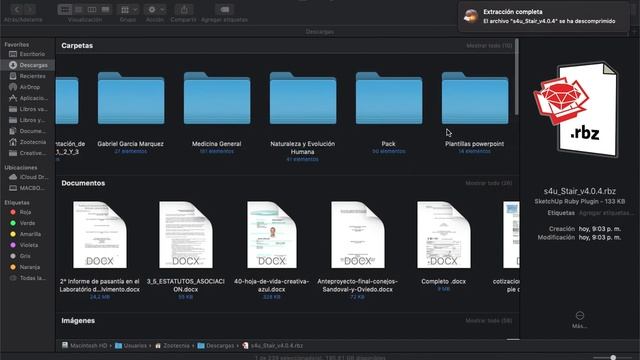Open Escritorio in the sidebar
This screenshot has height=360, width=640.
coord(27,54)
